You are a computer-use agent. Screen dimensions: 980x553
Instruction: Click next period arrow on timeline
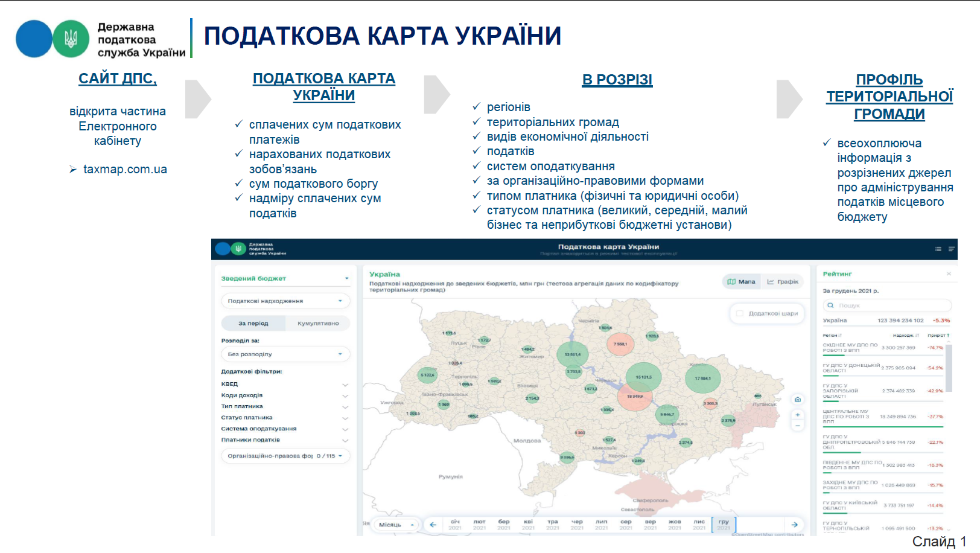tap(795, 525)
